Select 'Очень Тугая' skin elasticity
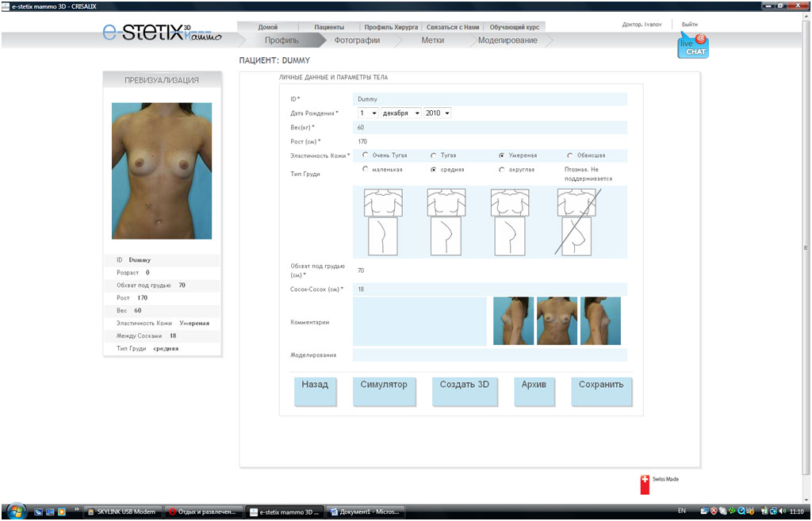 click(365, 155)
